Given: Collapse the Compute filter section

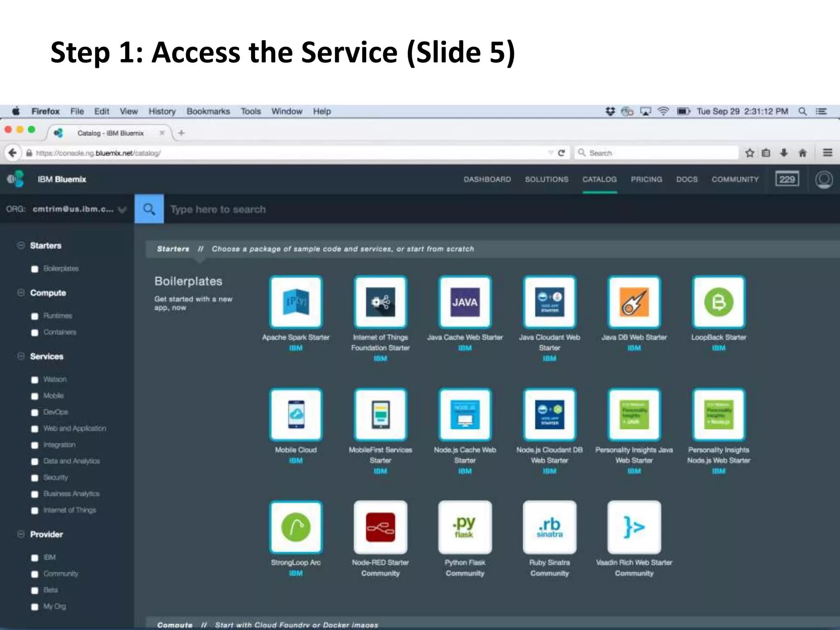Looking at the screenshot, I should click(x=21, y=292).
